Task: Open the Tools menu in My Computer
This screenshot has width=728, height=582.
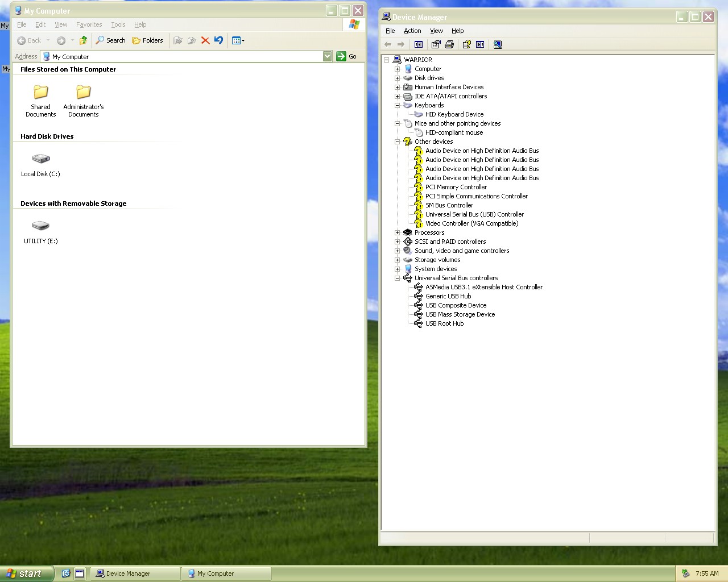Action: click(x=118, y=24)
